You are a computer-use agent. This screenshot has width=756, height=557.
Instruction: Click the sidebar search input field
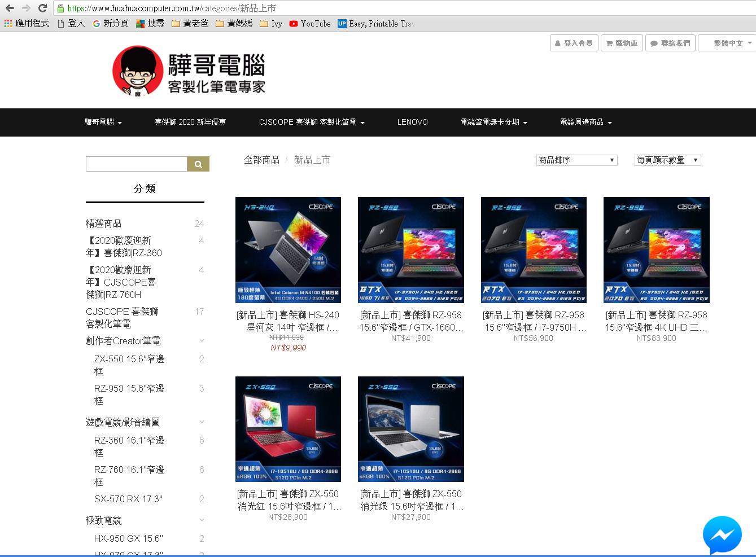pyautogui.click(x=136, y=164)
